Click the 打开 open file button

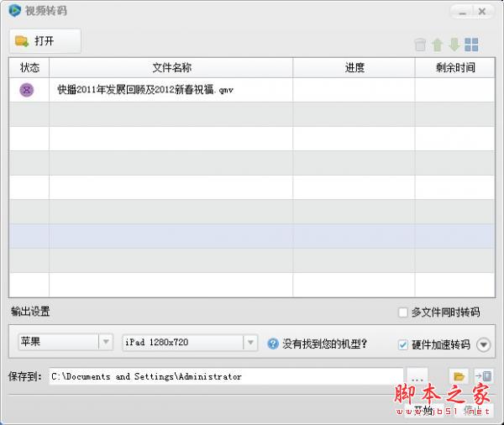click(x=45, y=41)
